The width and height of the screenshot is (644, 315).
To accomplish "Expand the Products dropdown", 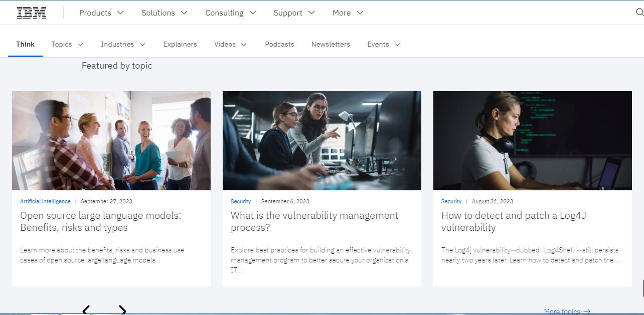I will click(100, 13).
